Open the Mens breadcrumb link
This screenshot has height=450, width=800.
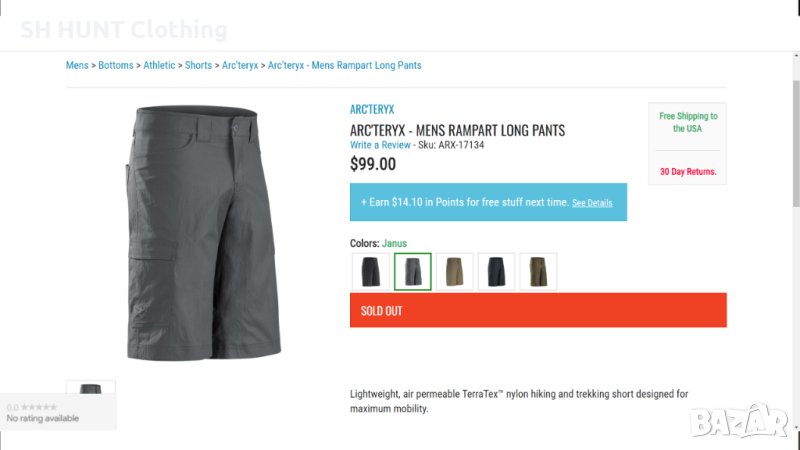[77, 66]
